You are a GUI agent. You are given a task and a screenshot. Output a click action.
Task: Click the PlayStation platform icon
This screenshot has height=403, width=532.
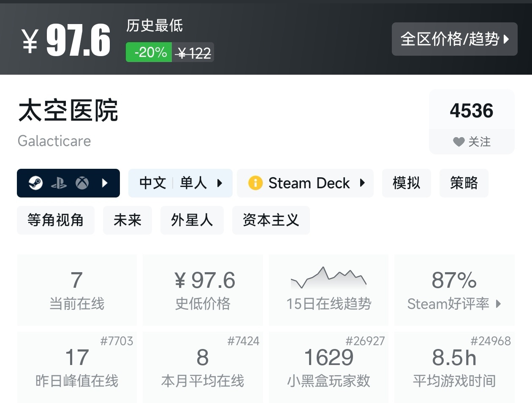pyautogui.click(x=59, y=183)
